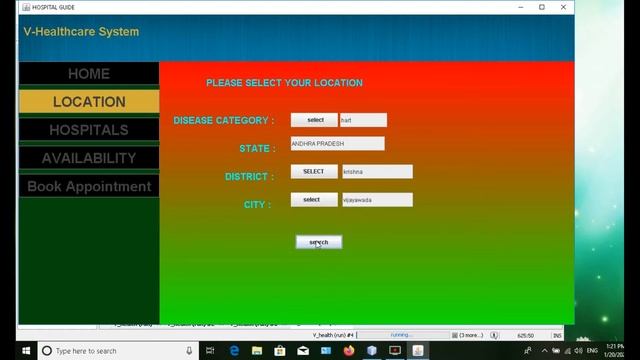Click the network icon in system tray
Screen dimensions: 640x360
(x=567, y=351)
